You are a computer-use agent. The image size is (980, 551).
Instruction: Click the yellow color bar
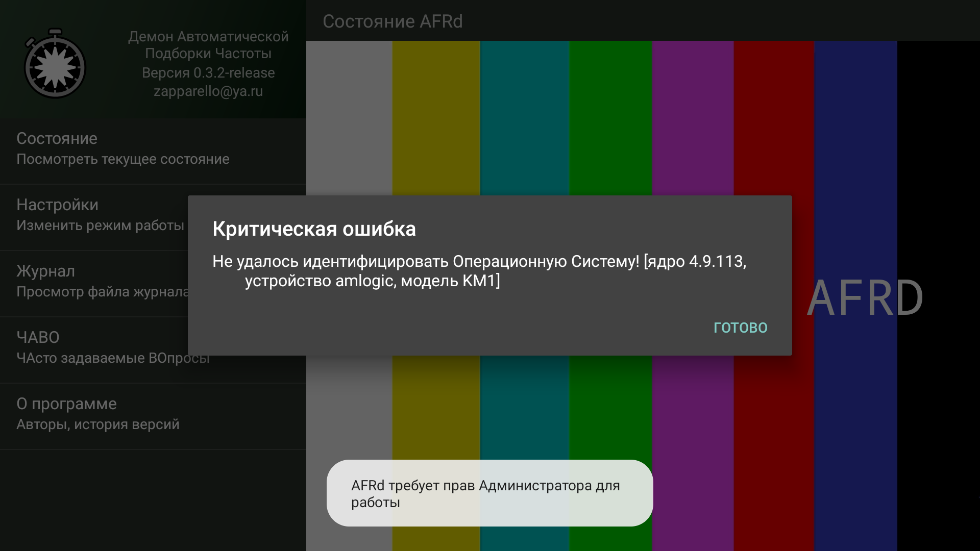pos(435,117)
